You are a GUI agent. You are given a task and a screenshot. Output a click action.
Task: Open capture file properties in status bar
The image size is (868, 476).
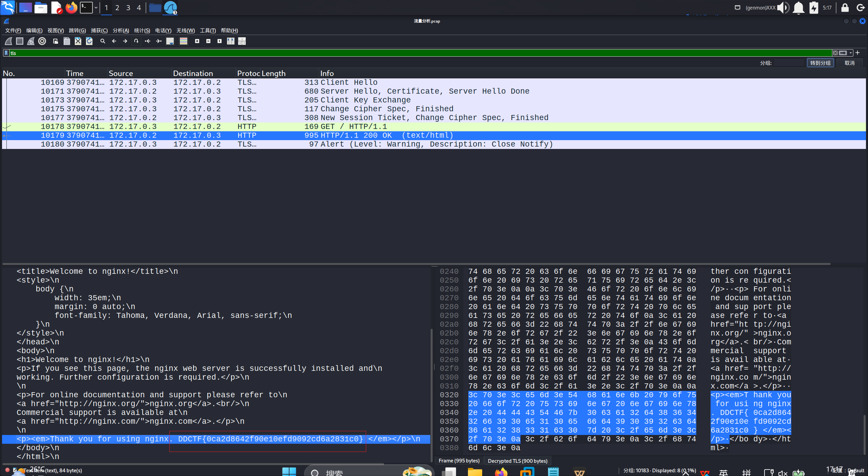point(15,470)
